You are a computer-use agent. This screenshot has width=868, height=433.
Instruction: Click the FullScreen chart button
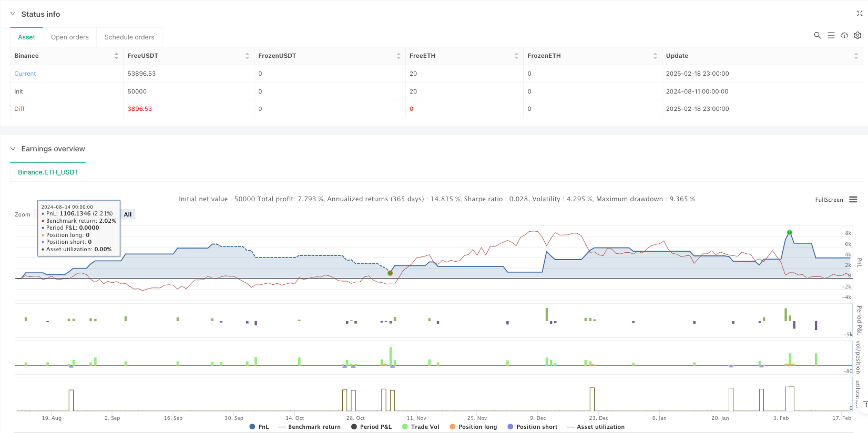(x=829, y=200)
